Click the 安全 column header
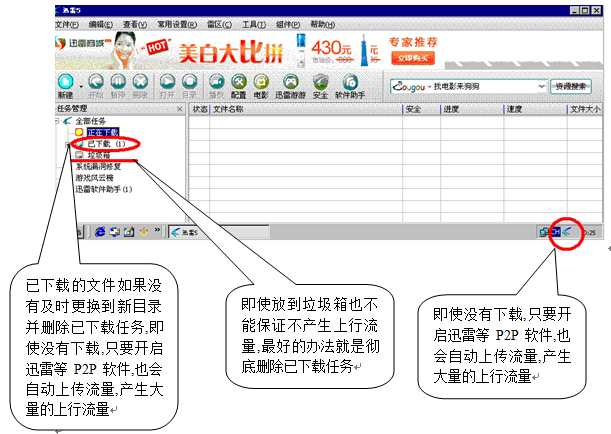Image resolution: width=611 pixels, height=434 pixels. tap(422, 109)
